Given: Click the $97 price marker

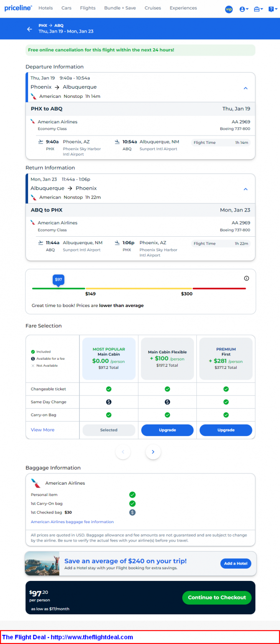Looking at the screenshot, I should 59,280.
